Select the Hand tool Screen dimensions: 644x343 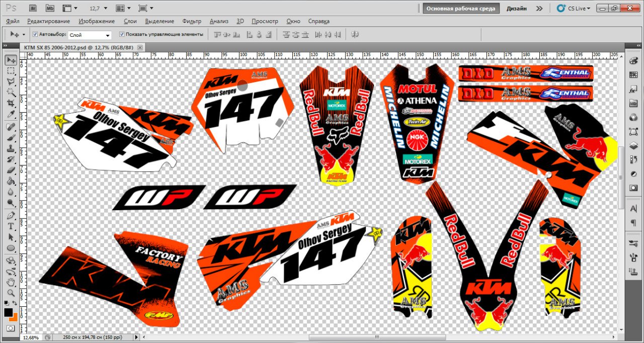tap(11, 282)
